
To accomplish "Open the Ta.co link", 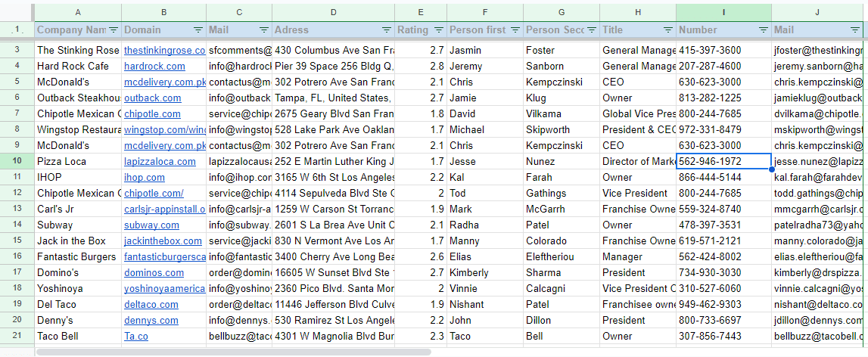I will (136, 337).
